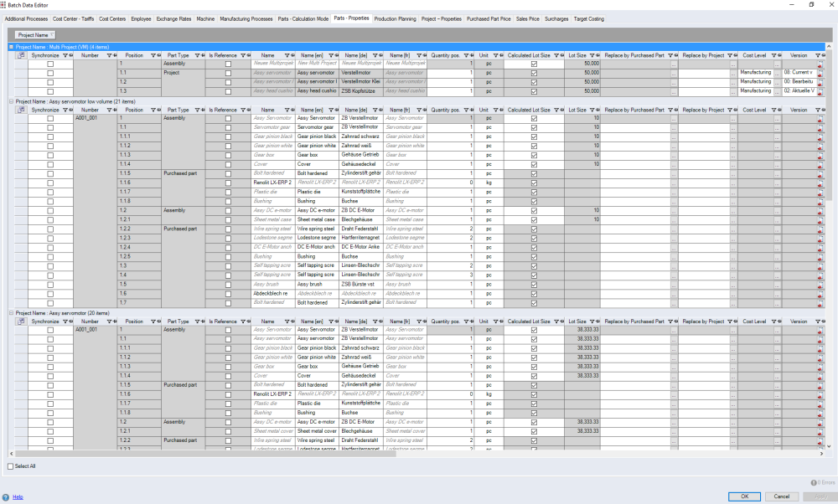The height and width of the screenshot is (504, 838).
Task: Click the Help question mark icon at bottom left
Action: (x=7, y=497)
